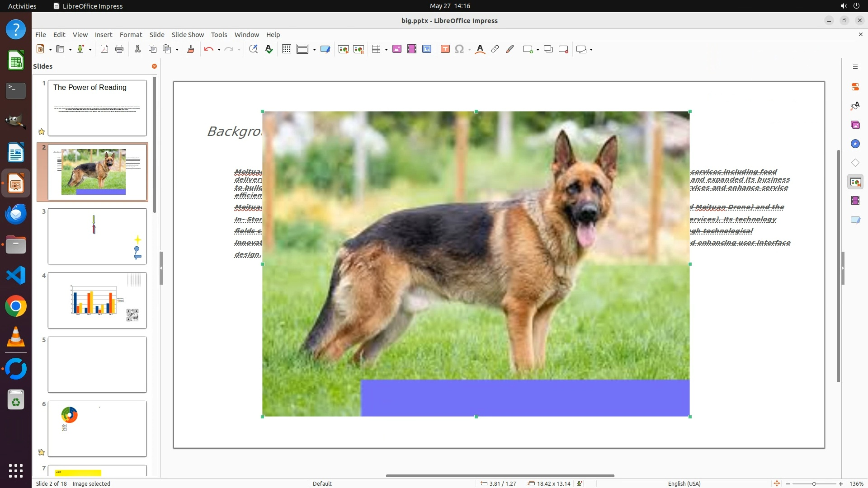Click the Print toolbar icon
Image resolution: width=868 pixels, height=488 pixels.
click(x=119, y=49)
